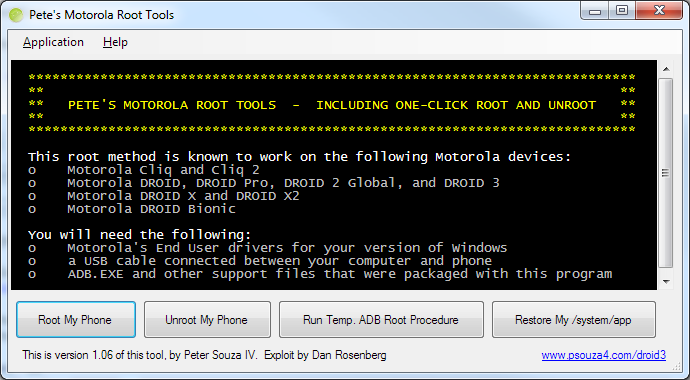
Task: Click the console's vertical scrollbar thumb
Action: coord(666,173)
